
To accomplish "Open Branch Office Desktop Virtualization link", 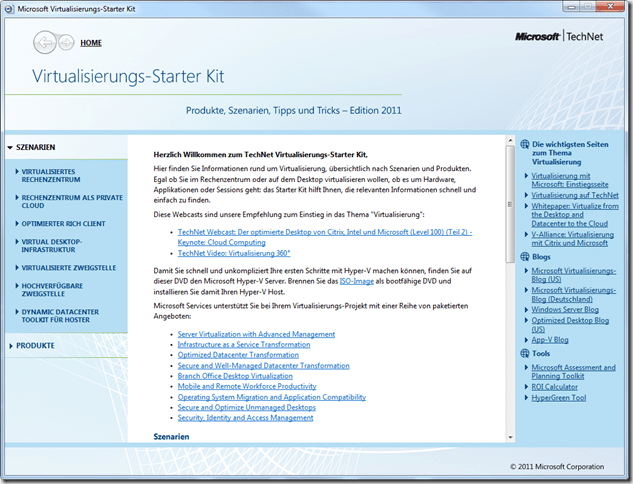I will [x=235, y=376].
